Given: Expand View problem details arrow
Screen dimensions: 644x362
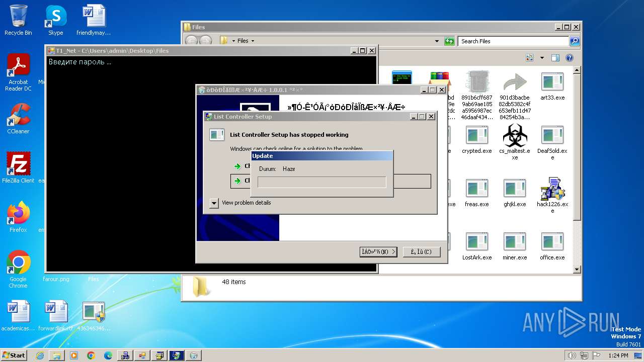Looking at the screenshot, I should point(214,203).
